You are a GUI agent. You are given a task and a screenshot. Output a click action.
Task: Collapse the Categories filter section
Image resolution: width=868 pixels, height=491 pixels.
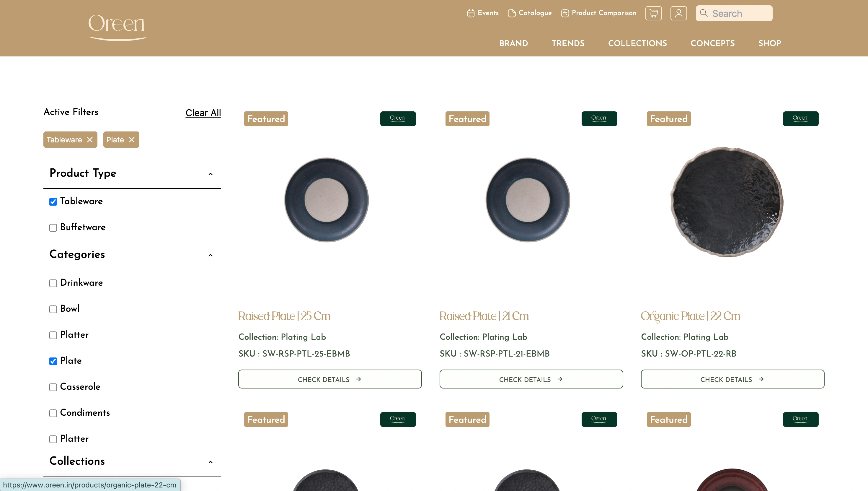point(210,255)
